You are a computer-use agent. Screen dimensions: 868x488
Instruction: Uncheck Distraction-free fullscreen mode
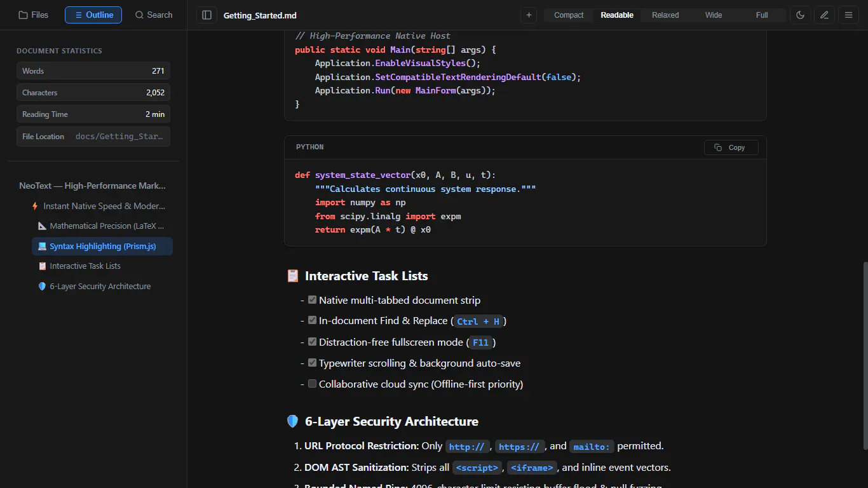312,342
